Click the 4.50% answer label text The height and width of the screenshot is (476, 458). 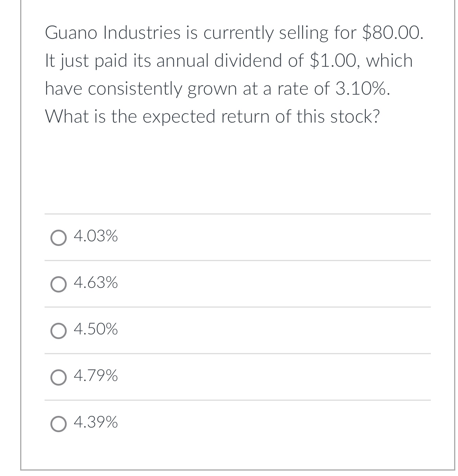[x=95, y=329]
